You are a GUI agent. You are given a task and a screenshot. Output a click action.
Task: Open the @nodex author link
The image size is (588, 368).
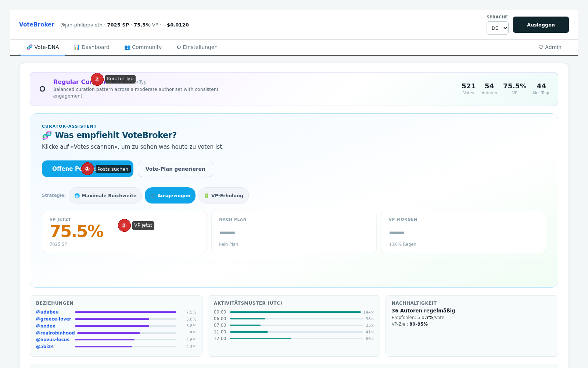click(x=46, y=326)
